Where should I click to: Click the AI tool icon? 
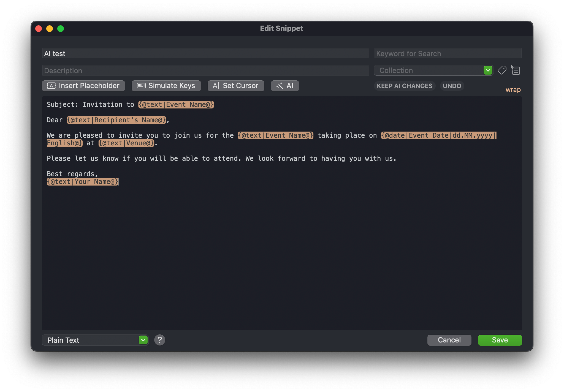[x=285, y=86]
